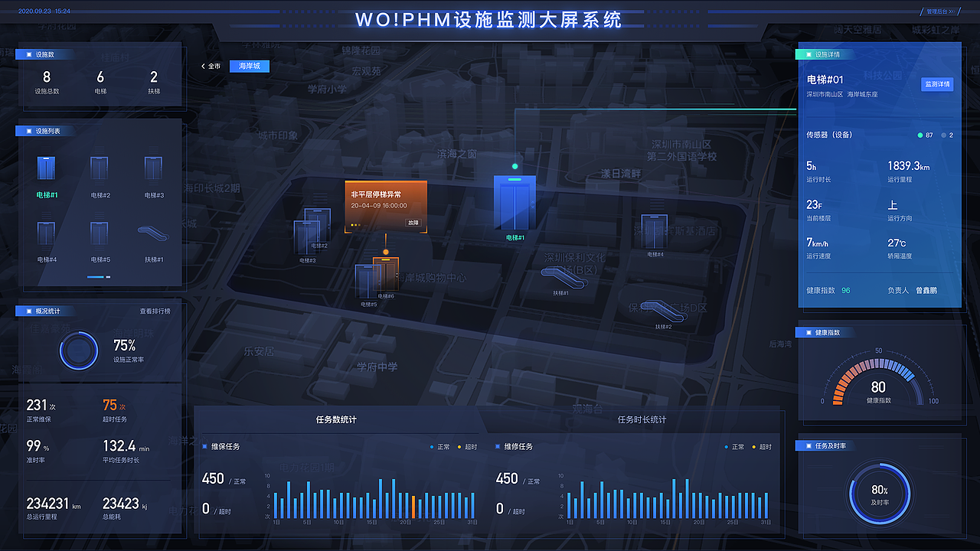The width and height of the screenshot is (980, 551).
Task: Click the 234231 km 总运行里程 value
Action: coord(53,504)
